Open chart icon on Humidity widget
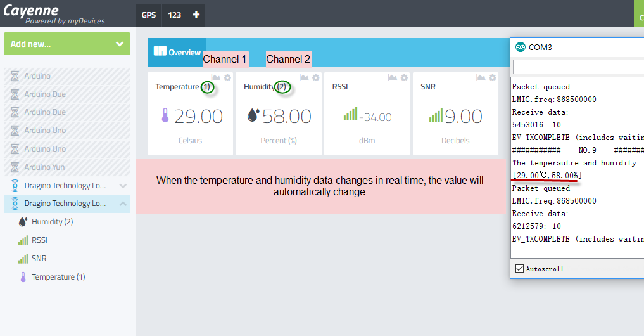 pyautogui.click(x=305, y=77)
